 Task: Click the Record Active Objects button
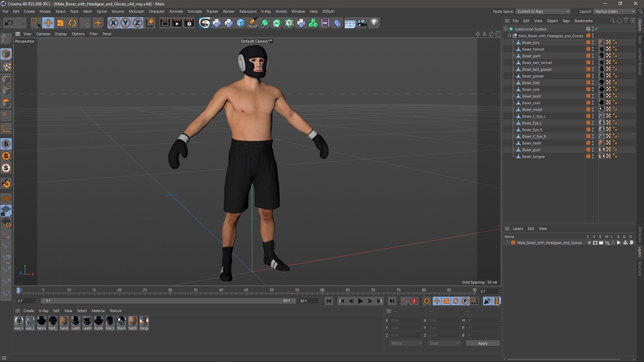[405, 301]
